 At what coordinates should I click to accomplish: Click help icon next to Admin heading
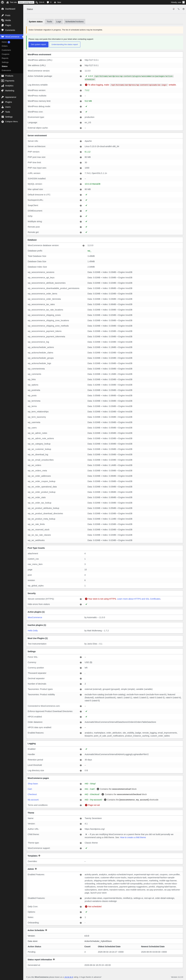36,869
